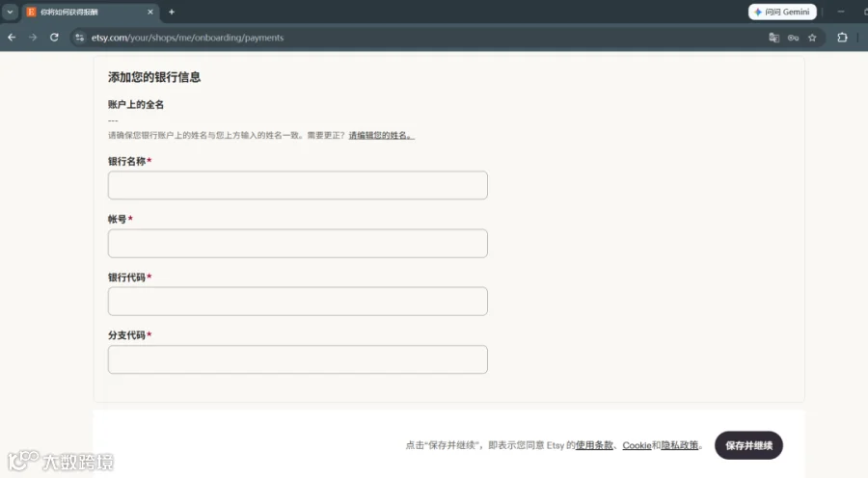The image size is (868, 478).
Task: Open the 请编辑您的姓名 link
Action: [381, 135]
